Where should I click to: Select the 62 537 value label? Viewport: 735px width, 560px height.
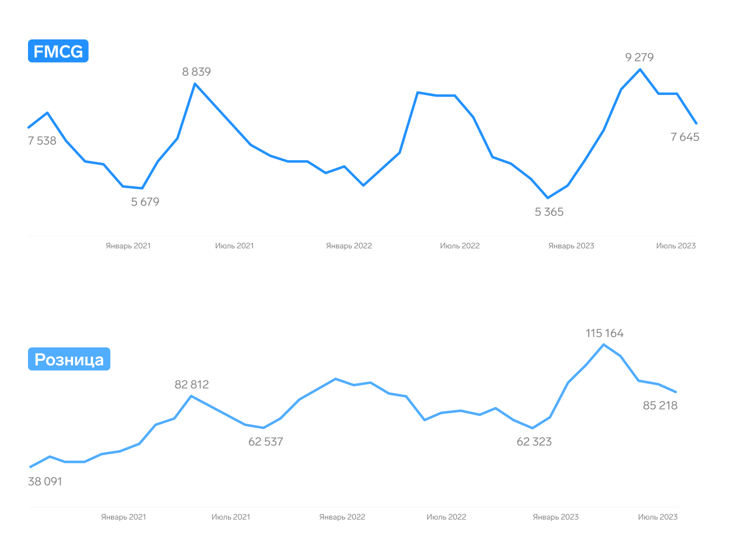point(266,442)
